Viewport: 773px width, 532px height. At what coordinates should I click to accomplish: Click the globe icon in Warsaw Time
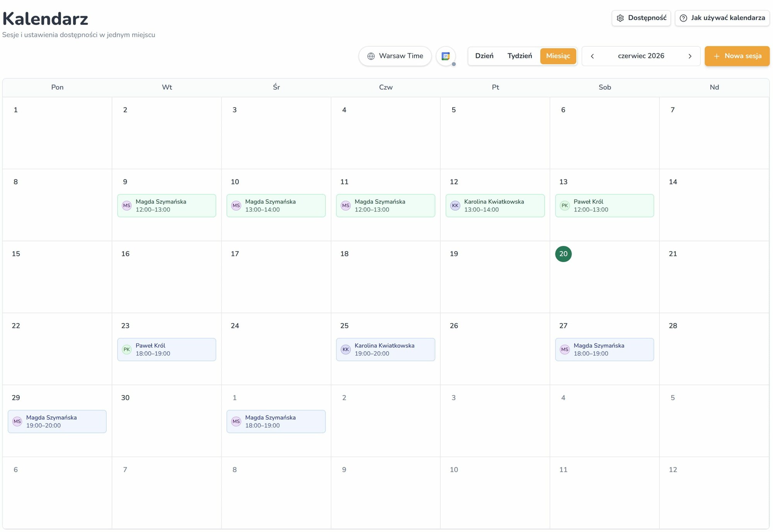point(371,56)
